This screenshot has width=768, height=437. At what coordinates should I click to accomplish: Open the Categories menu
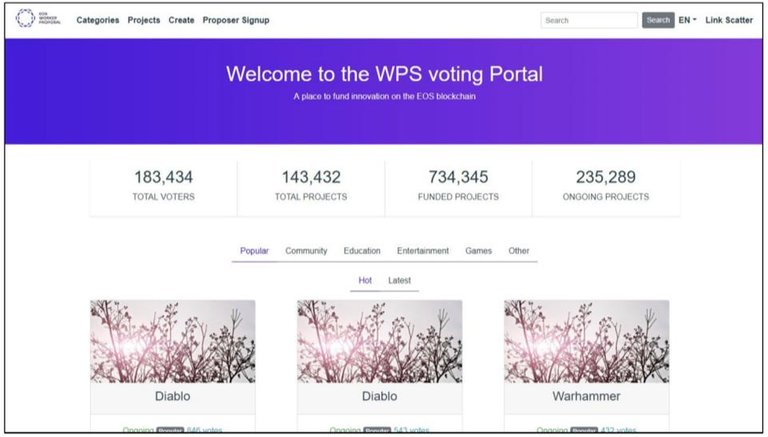(97, 20)
